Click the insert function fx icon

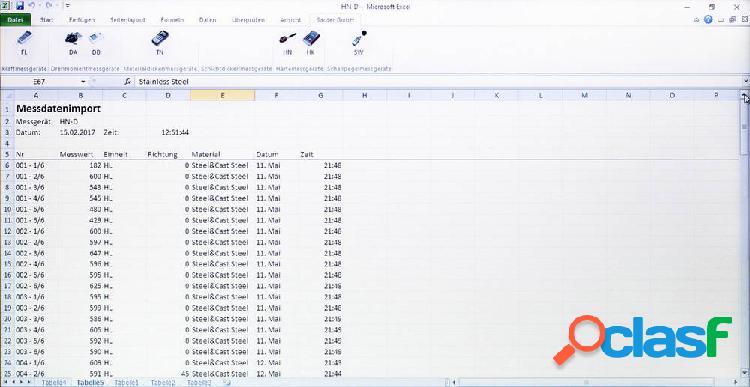(x=127, y=82)
